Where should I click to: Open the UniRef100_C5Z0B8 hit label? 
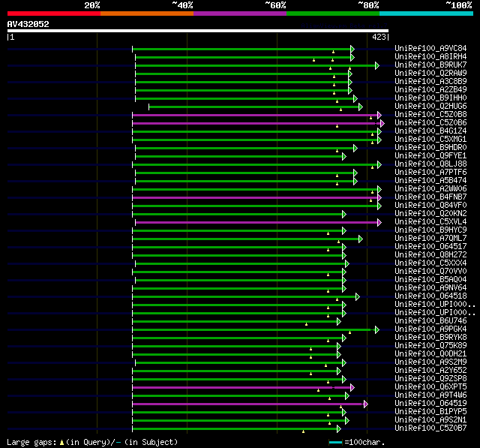(x=430, y=115)
